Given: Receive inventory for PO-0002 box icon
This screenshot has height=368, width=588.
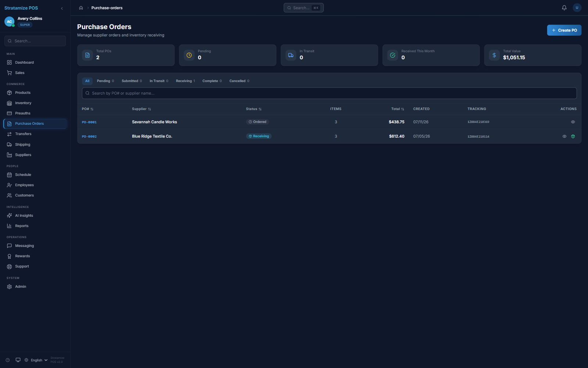Looking at the screenshot, I should click(573, 136).
